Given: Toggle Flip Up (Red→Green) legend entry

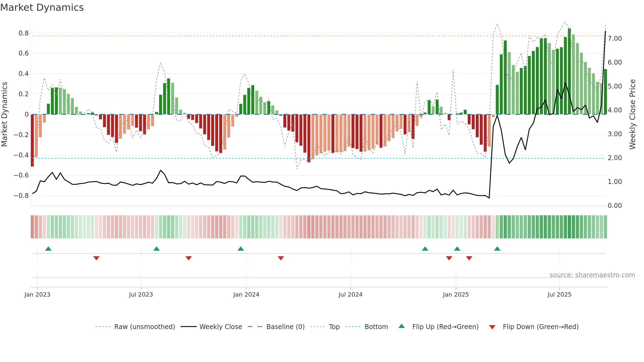Looking at the screenshot, I should [438, 327].
